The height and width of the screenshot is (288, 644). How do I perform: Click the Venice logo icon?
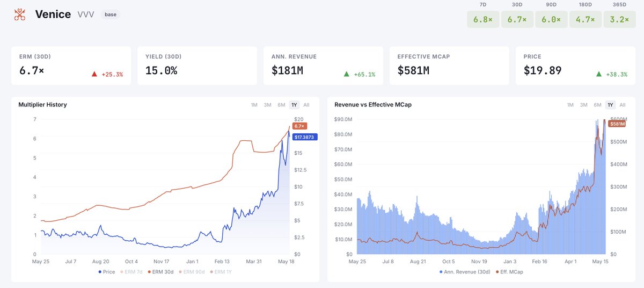point(20,15)
